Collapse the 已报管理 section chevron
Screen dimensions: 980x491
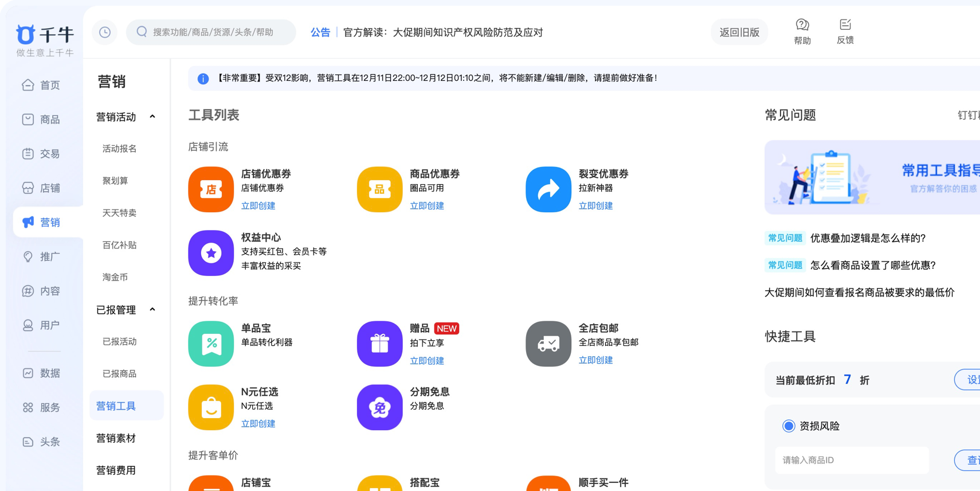click(152, 310)
